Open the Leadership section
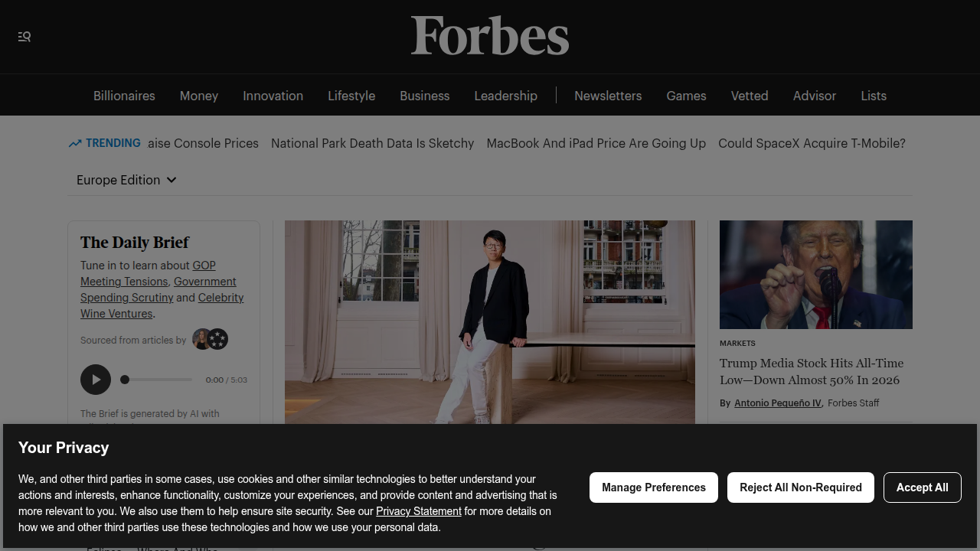The width and height of the screenshot is (980, 551). [506, 96]
